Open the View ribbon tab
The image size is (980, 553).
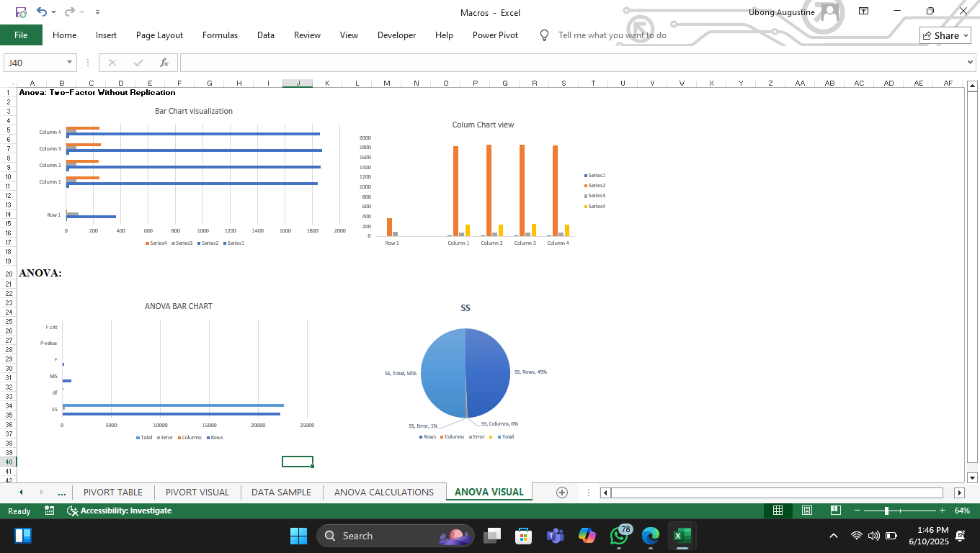point(349,35)
